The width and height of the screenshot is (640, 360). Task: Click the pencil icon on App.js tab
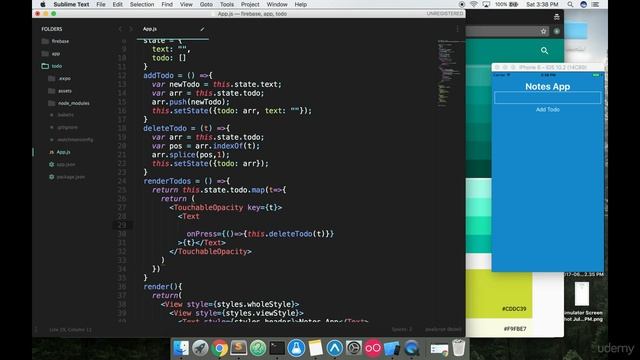pos(202,29)
